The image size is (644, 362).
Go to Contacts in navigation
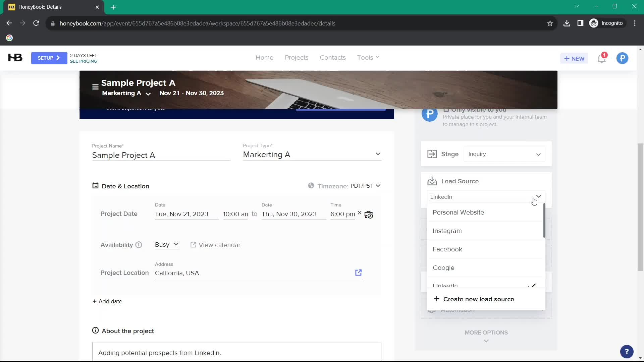(332, 58)
